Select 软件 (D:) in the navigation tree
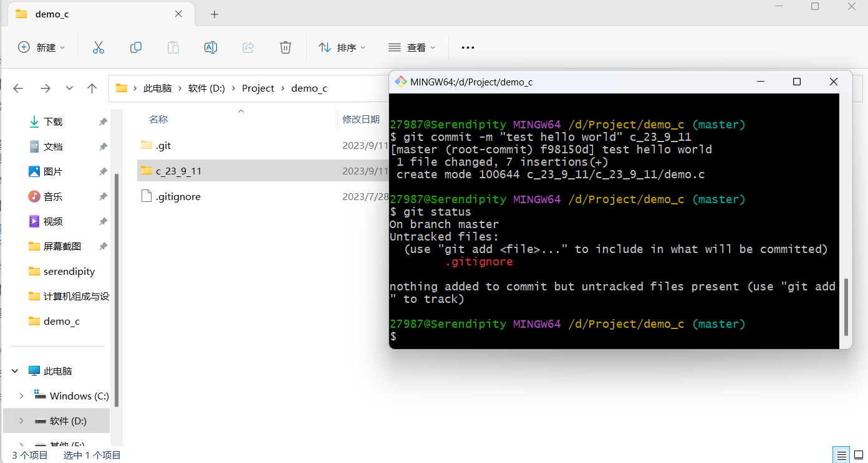Image resolution: width=868 pixels, height=463 pixels. click(69, 421)
